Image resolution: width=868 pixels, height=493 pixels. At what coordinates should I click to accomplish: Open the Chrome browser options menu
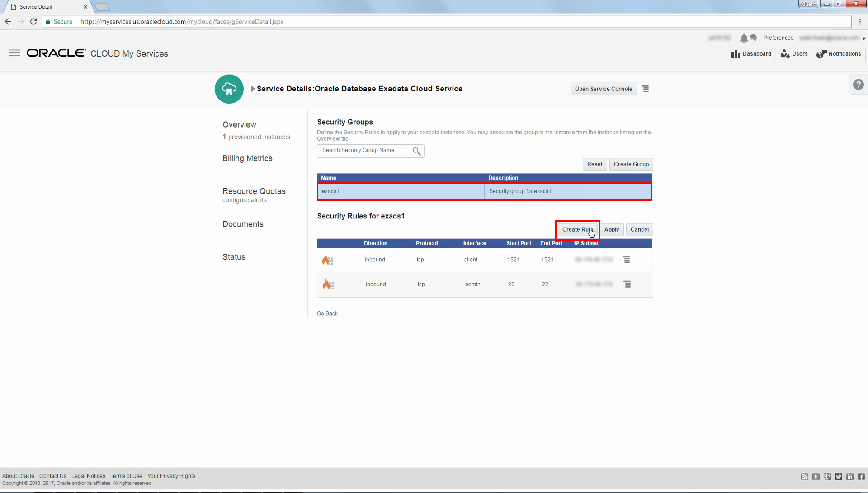pyautogui.click(x=860, y=21)
